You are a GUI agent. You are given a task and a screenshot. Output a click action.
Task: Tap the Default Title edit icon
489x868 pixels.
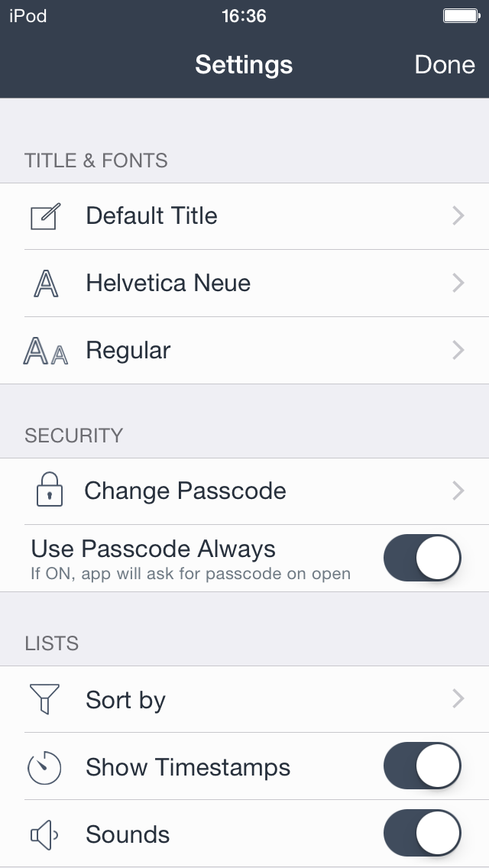point(46,216)
